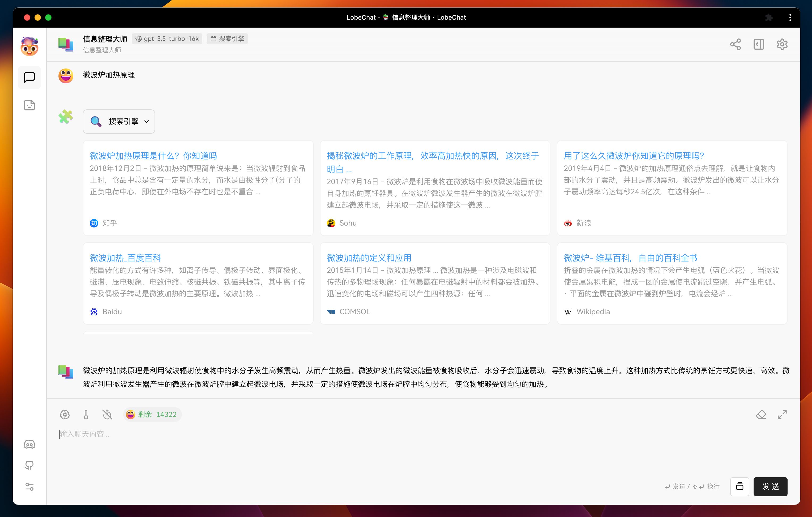The width and height of the screenshot is (812, 517).
Task: Open link 用了这么久微波炉你知道它的原理吗？
Action: point(634,156)
